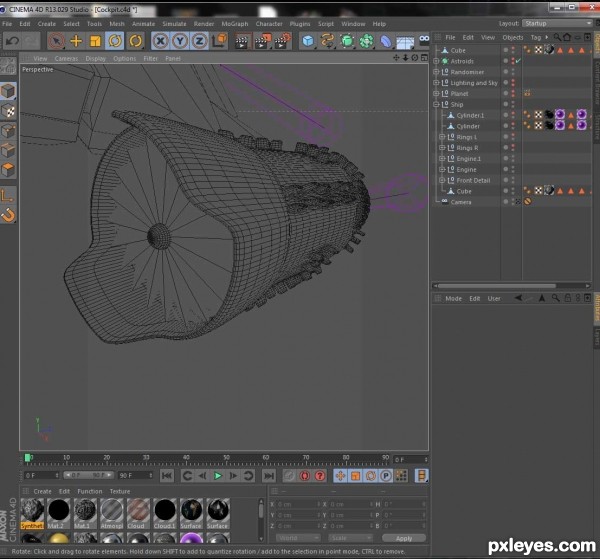This screenshot has width=600, height=559.
Task: Toggle the coordinate system icon
Action: [x=219, y=41]
